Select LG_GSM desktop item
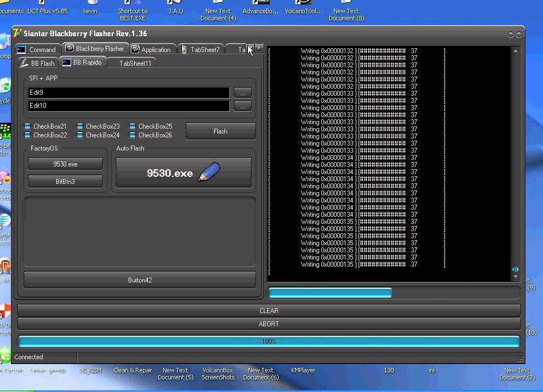This screenshot has height=392, width=543. coord(90,370)
